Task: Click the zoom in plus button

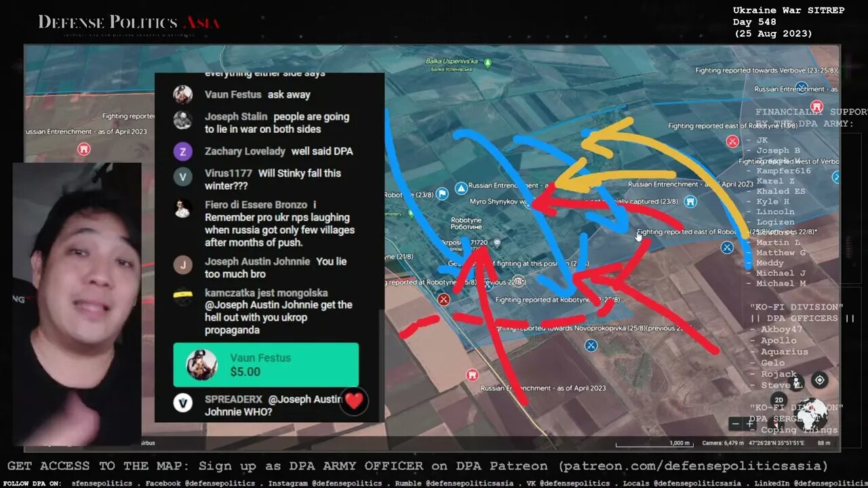Action: [x=749, y=424]
